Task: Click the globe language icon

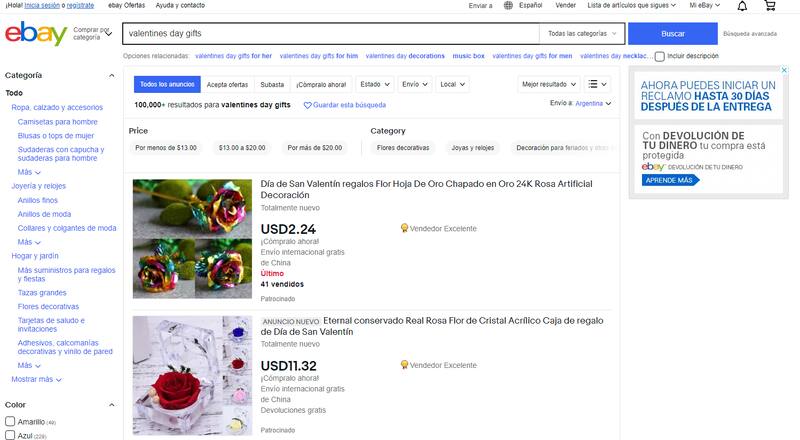Action: [x=509, y=6]
